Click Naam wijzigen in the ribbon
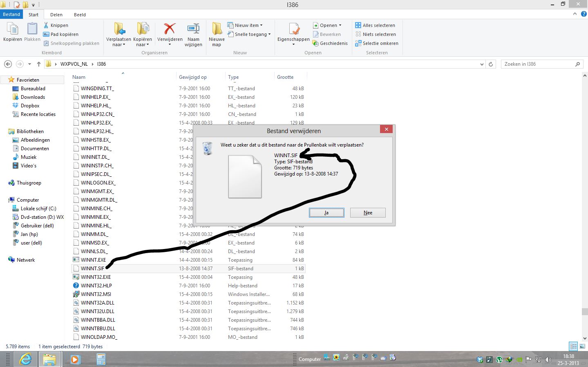Viewport: 588px width, 367px height. (x=193, y=34)
